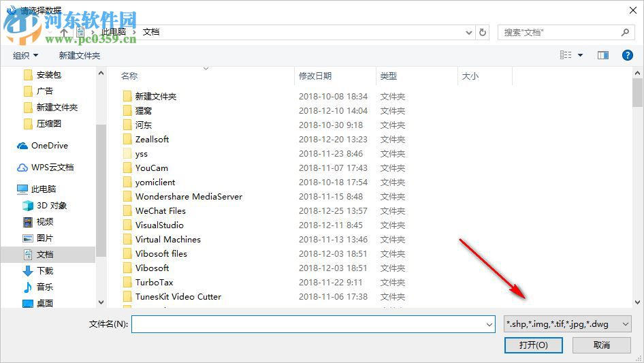Image resolution: width=644 pixels, height=363 pixels.
Task: Sort by the 类型 column header
Action: coord(388,76)
